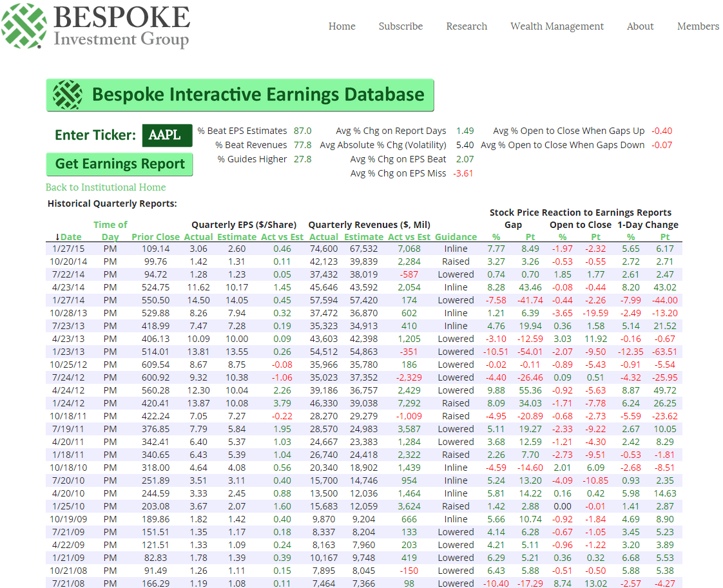Click the Guidance column header
The height and width of the screenshot is (588, 723).
456,236
